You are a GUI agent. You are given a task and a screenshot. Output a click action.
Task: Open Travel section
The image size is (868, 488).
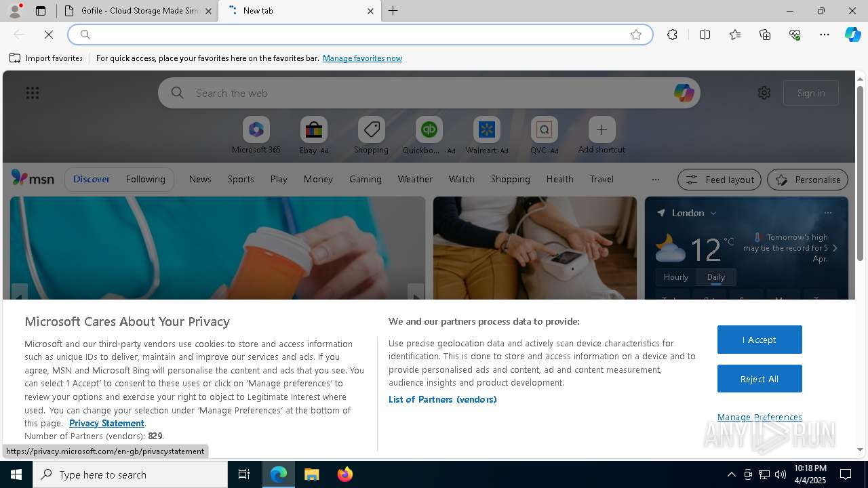[601, 179]
